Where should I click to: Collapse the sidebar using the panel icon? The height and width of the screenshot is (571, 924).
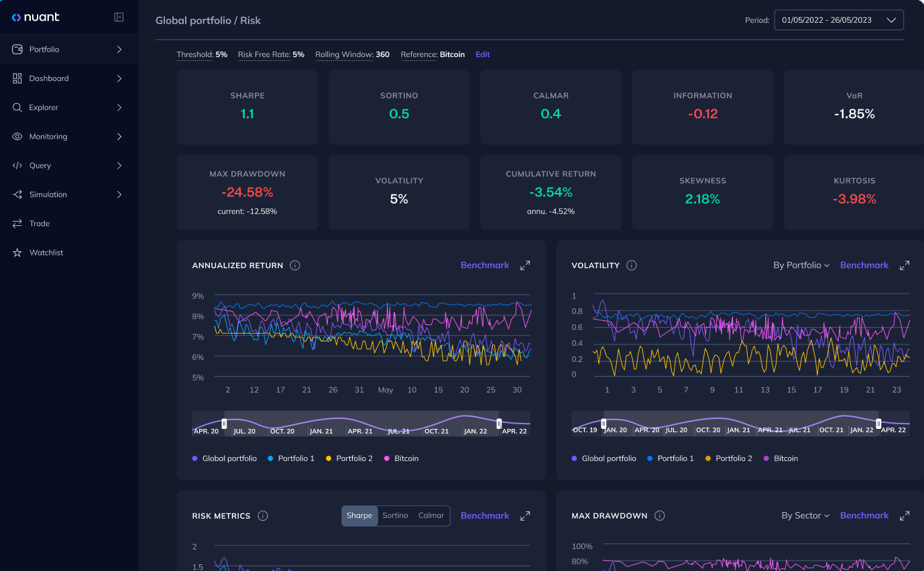coord(119,17)
